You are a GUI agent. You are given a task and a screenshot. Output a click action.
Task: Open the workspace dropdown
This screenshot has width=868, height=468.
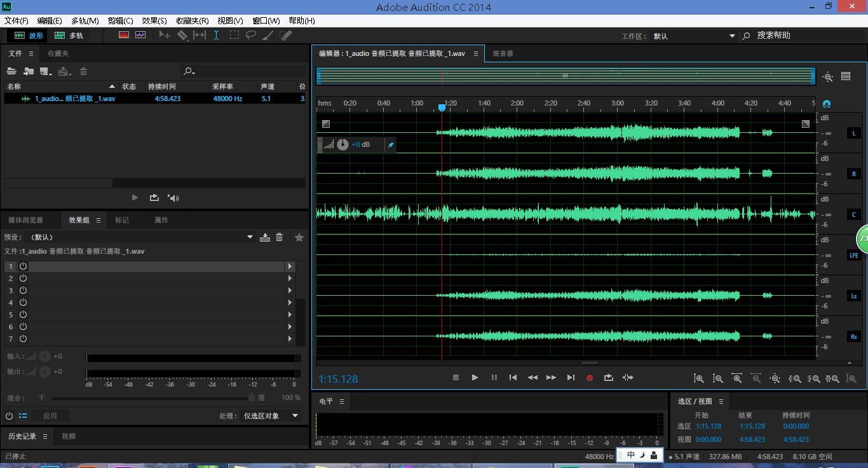tap(732, 36)
